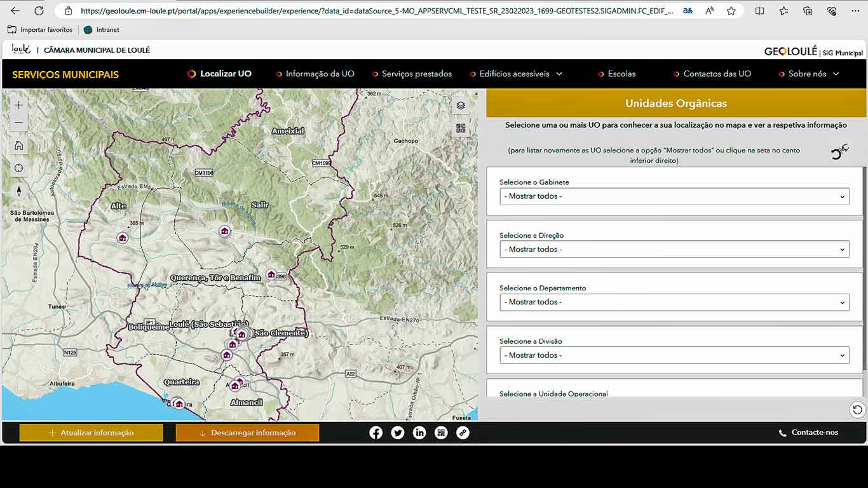Open Contactos das UO page
The height and width of the screenshot is (488, 868).
pyautogui.click(x=712, y=74)
